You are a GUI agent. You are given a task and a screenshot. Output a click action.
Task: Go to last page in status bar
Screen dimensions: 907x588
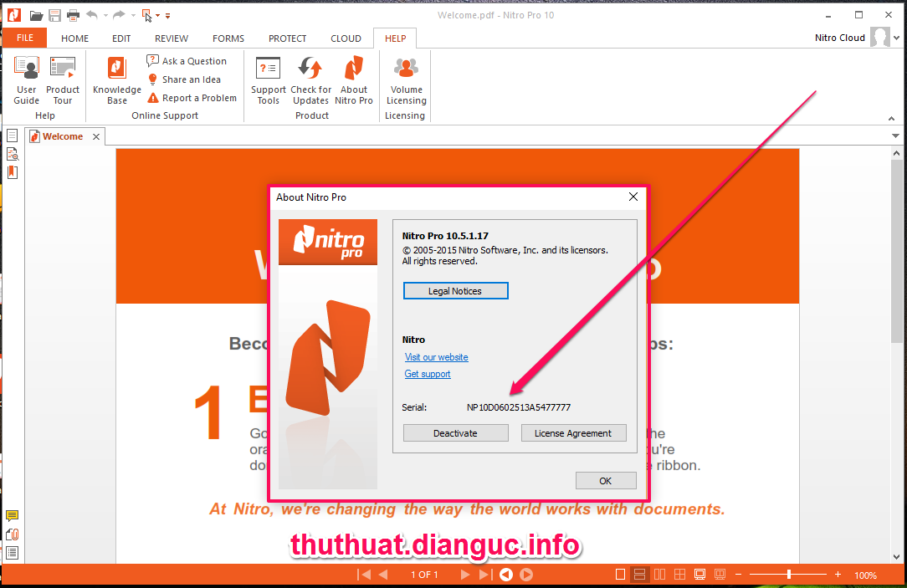485,575
